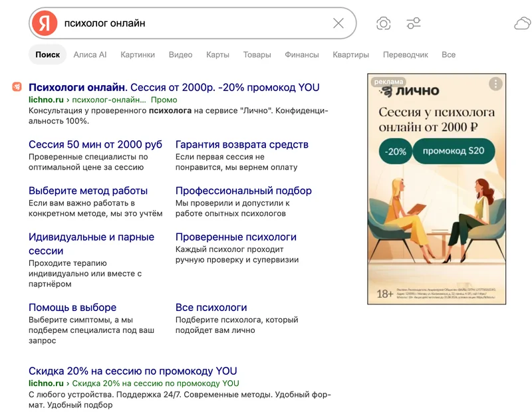Image resolution: width=532 pixels, height=420 pixels.
Task: Click banner heading Сессия у психолога онлайн
Action: point(437,120)
